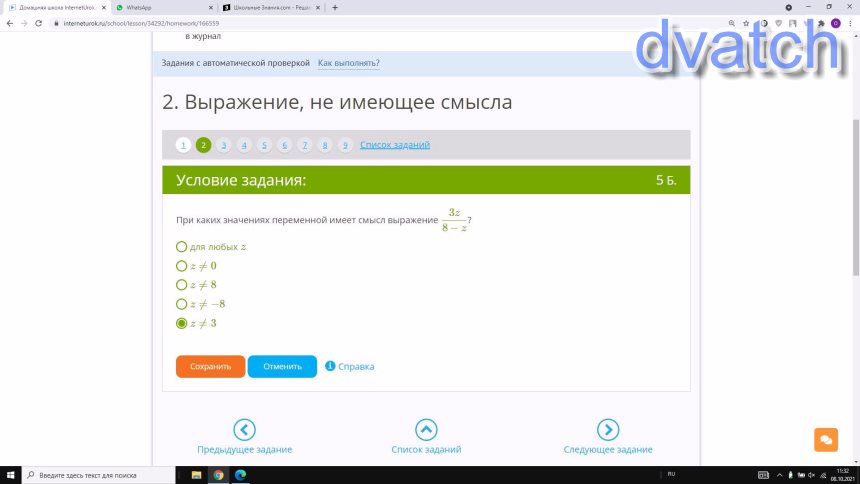Image resolution: width=860 pixels, height=484 pixels.
Task: Go to next task arrow icon
Action: (x=608, y=429)
